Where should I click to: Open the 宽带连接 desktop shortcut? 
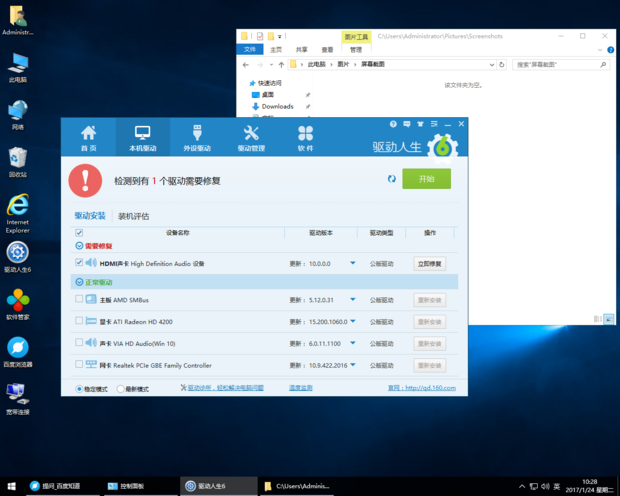[18, 399]
